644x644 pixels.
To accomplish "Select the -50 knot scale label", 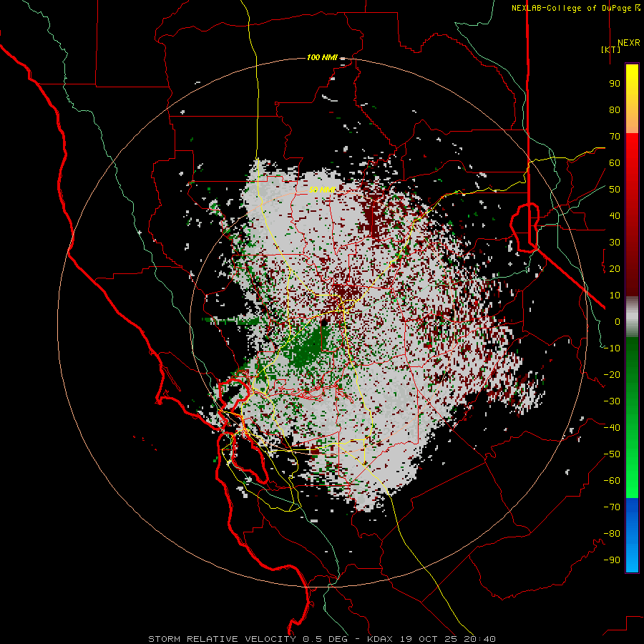I will coord(612,454).
